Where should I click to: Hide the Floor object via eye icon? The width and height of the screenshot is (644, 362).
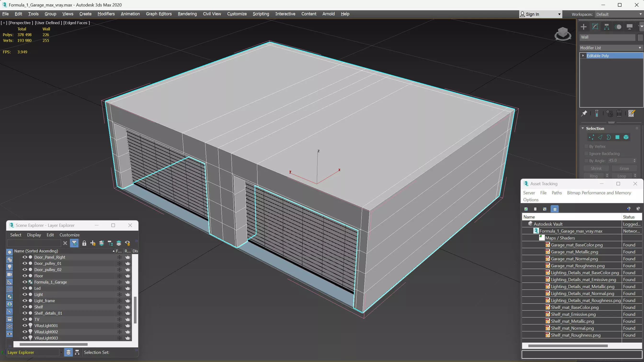coord(25,276)
